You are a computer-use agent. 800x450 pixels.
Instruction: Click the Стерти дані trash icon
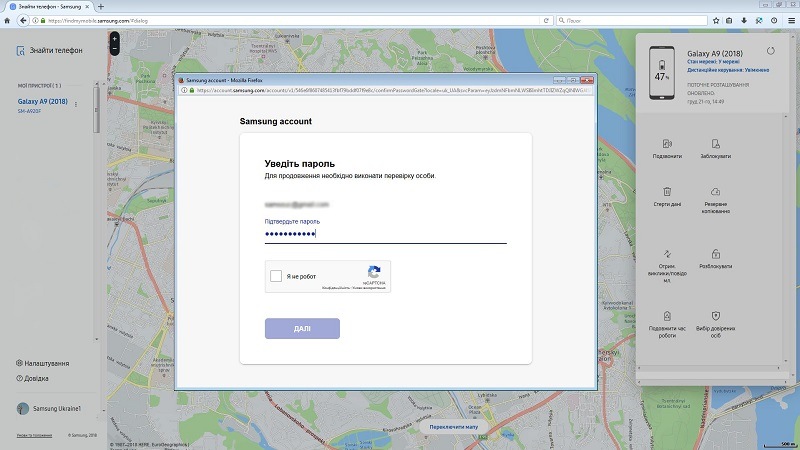pyautogui.click(x=667, y=191)
